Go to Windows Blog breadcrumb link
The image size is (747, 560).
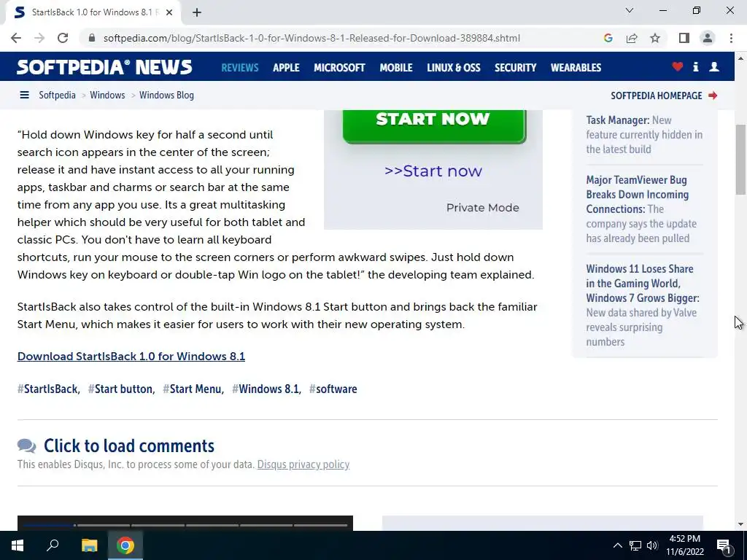[166, 96]
